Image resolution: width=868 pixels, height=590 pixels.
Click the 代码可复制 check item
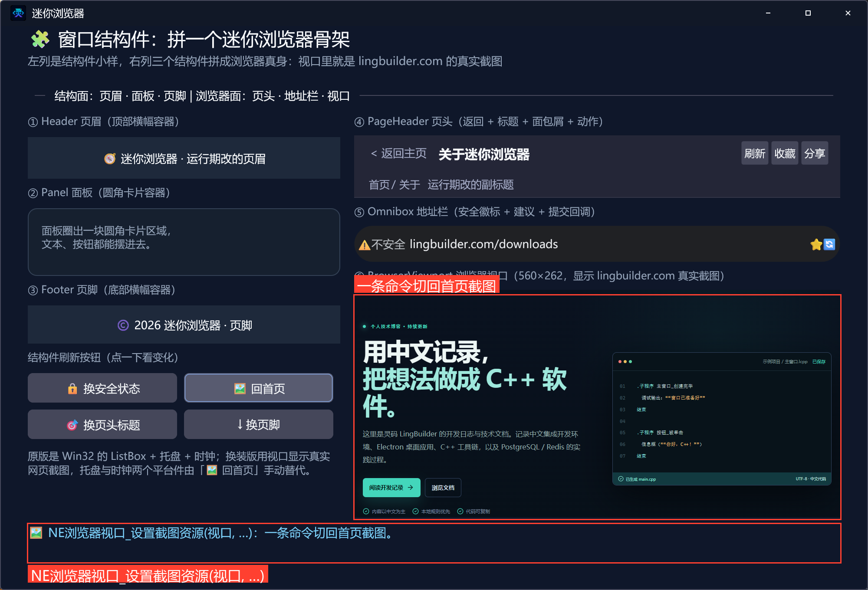click(x=473, y=511)
